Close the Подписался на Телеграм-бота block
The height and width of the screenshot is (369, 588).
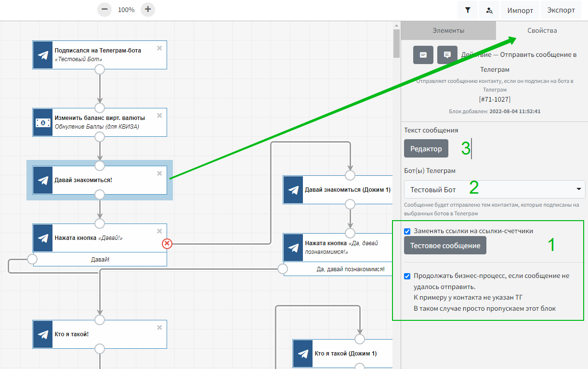coord(159,48)
